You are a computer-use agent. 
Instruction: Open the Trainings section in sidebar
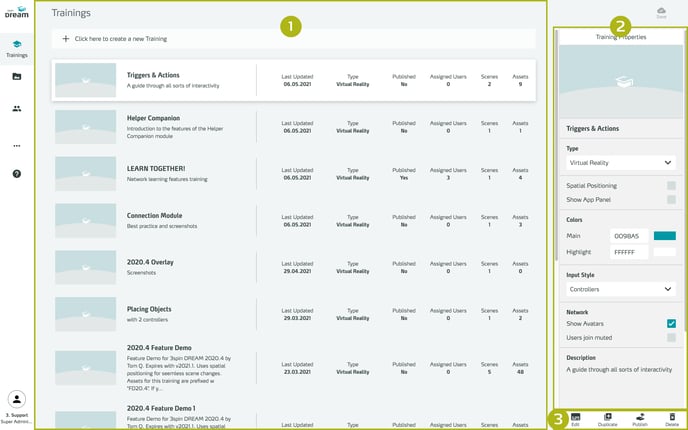point(17,48)
